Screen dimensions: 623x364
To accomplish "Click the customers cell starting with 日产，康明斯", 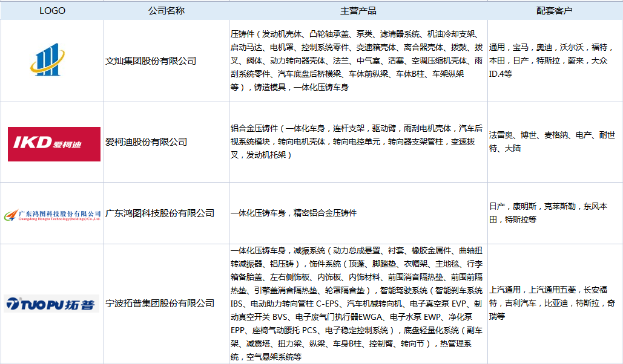I will pos(555,213).
